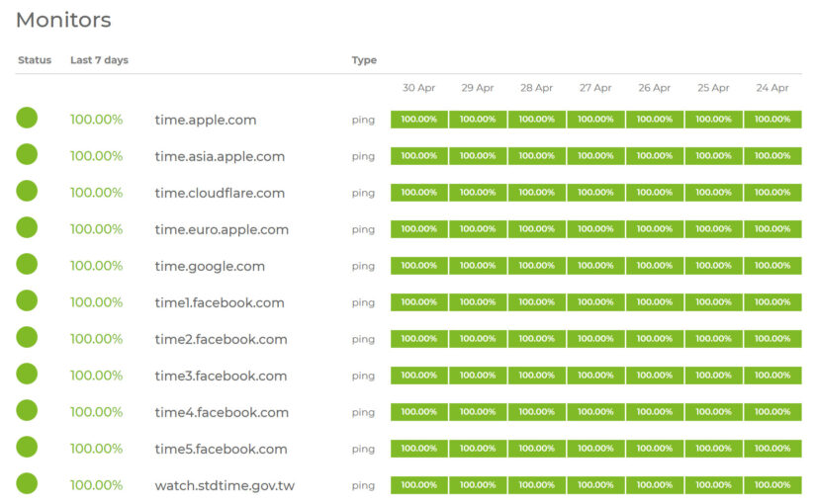816x504 pixels.
Task: Open the time.google.com monitor
Action: pyautogui.click(x=210, y=266)
